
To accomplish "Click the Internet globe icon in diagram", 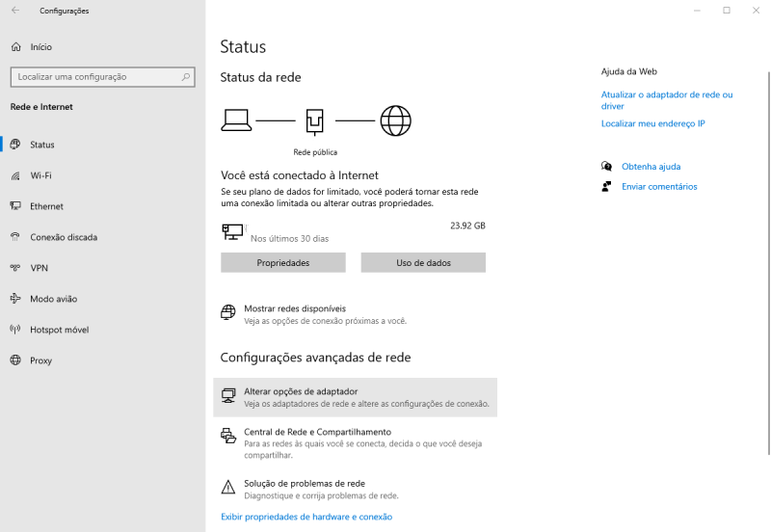I will (396, 120).
